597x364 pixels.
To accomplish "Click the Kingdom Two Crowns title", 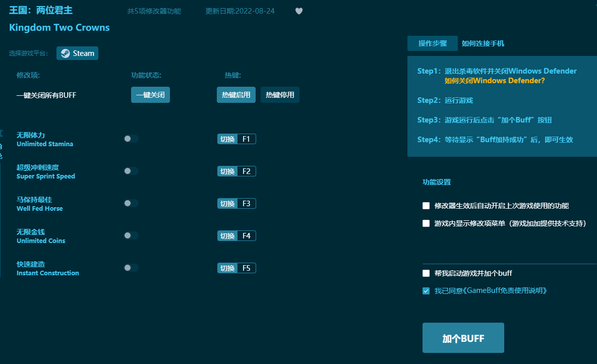I will pyautogui.click(x=59, y=27).
